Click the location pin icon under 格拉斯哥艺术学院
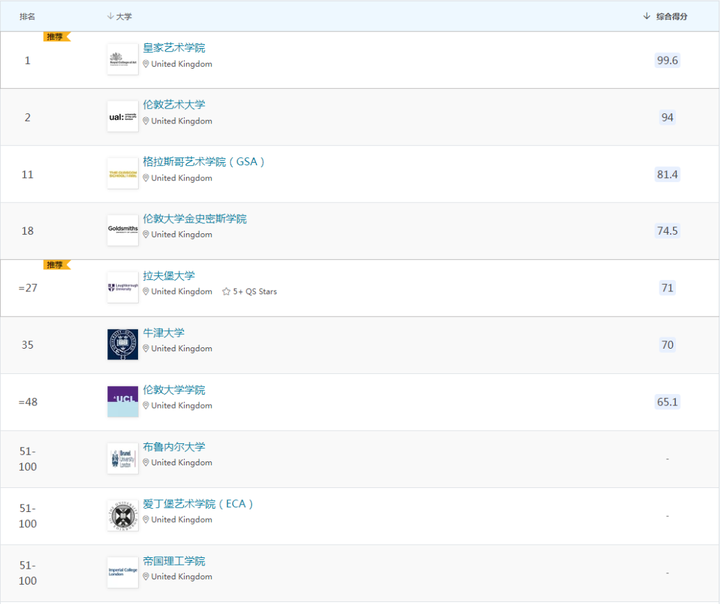 [146, 178]
